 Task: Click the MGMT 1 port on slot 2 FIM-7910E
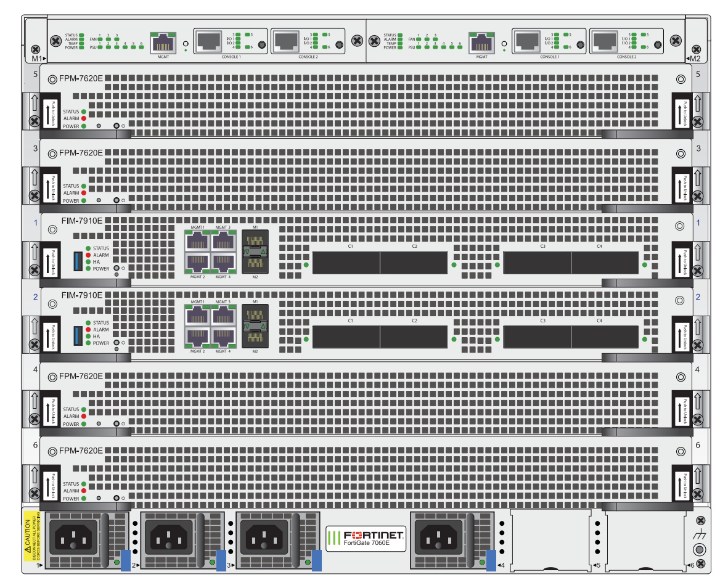tap(197, 316)
